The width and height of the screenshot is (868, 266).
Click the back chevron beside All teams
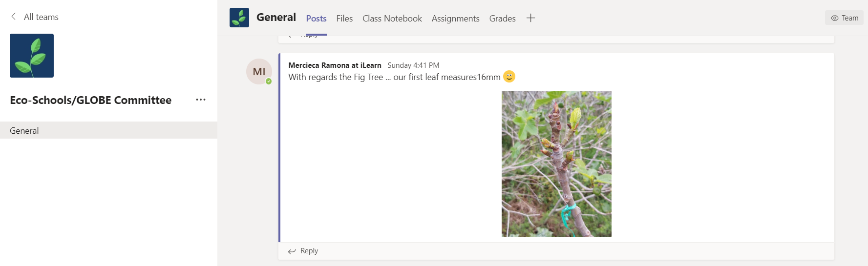[13, 17]
